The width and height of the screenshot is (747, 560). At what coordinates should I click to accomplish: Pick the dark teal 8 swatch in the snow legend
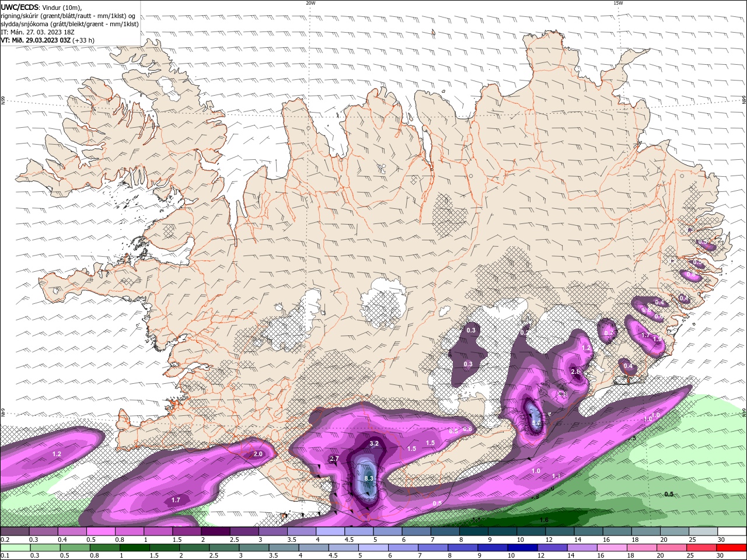click(473, 531)
